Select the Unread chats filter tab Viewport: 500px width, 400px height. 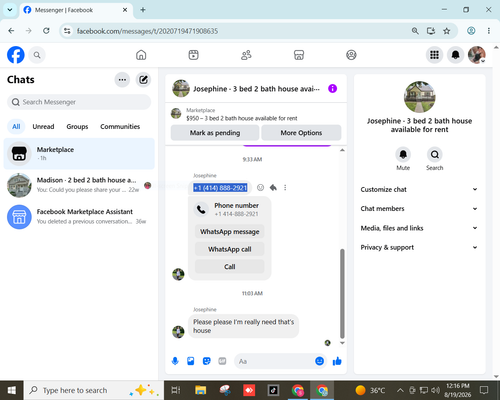point(43,127)
